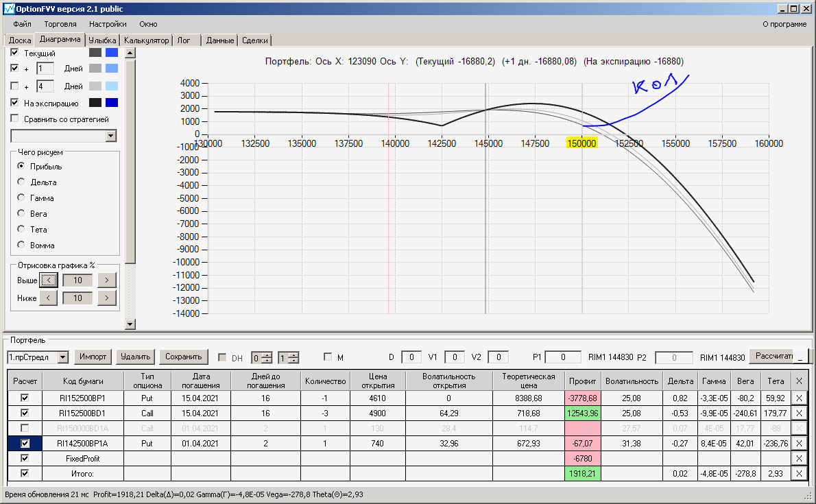Toggle the Текущий checkbox
This screenshot has width=816, height=504.
point(14,53)
